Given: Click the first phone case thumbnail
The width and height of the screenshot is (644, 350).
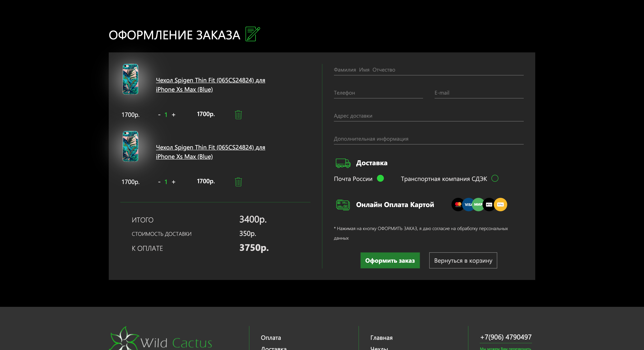Looking at the screenshot, I should click(x=130, y=79).
